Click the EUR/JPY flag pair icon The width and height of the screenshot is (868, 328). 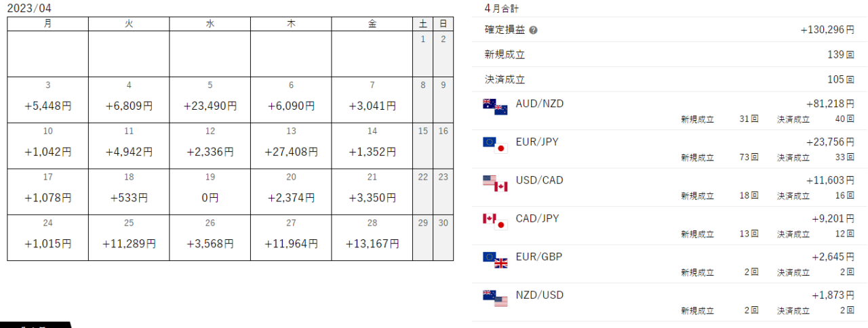click(x=494, y=145)
